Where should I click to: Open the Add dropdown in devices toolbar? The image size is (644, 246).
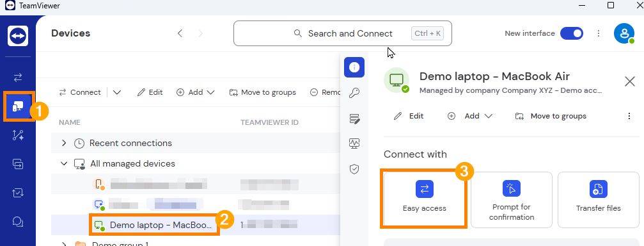tap(196, 92)
